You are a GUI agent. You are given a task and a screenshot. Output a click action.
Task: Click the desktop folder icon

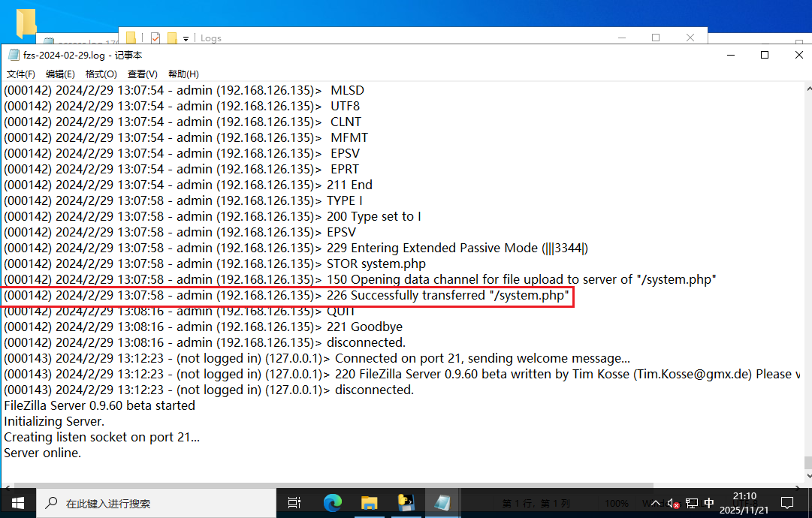26,23
